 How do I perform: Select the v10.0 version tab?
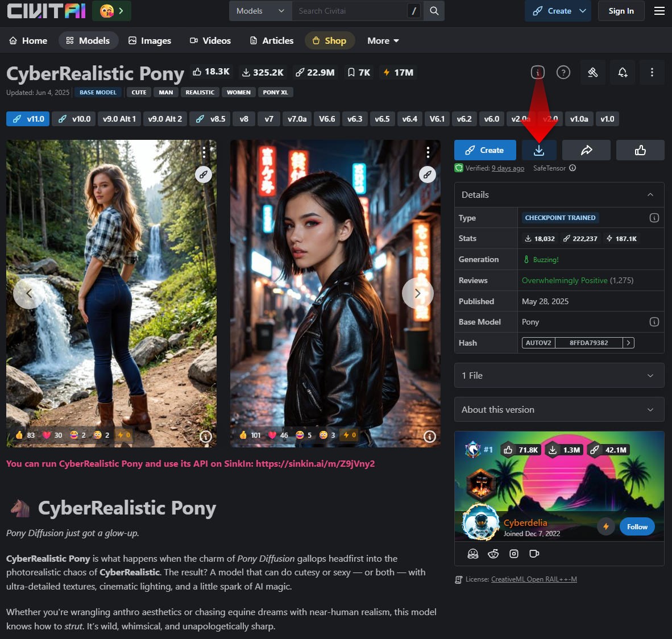pyautogui.click(x=74, y=119)
